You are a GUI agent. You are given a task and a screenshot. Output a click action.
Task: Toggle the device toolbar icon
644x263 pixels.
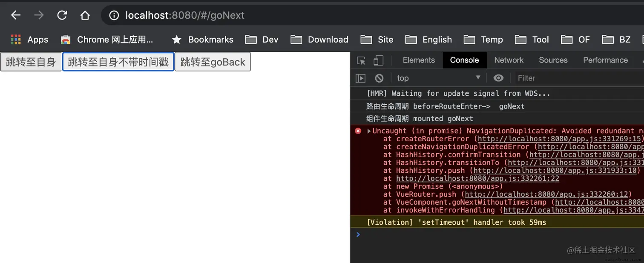click(378, 60)
